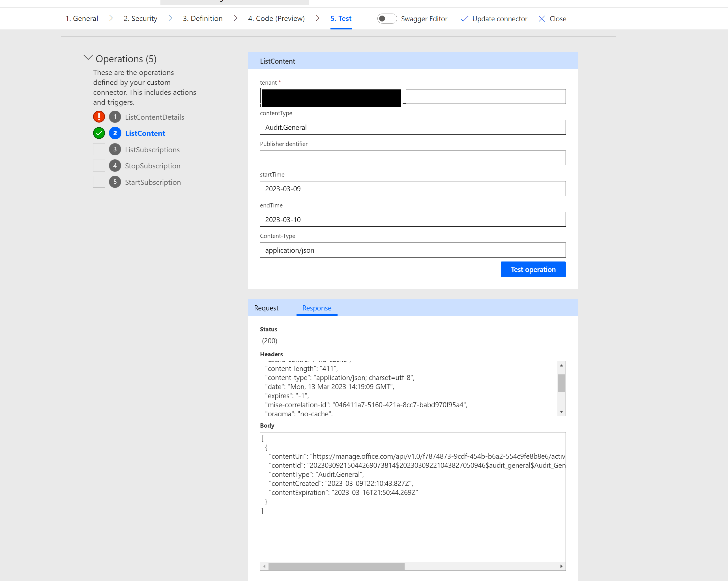Switch to the Request tab
Screen dimensions: 728x581
tap(266, 308)
